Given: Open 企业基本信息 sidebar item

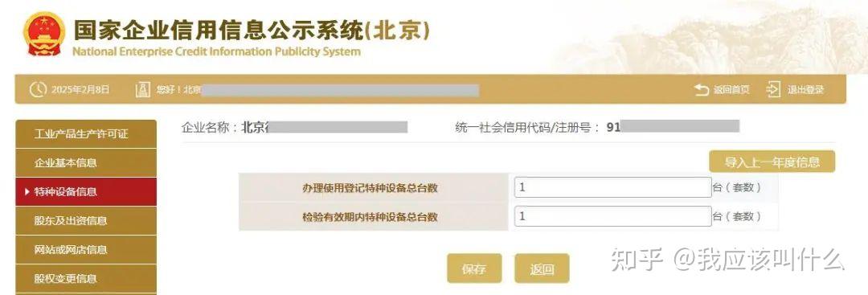Looking at the screenshot, I should click(86, 162).
